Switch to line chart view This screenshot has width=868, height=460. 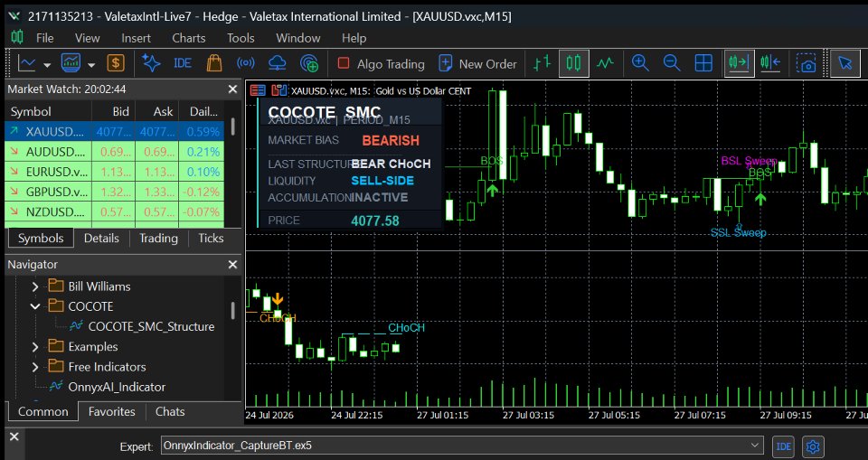(605, 63)
